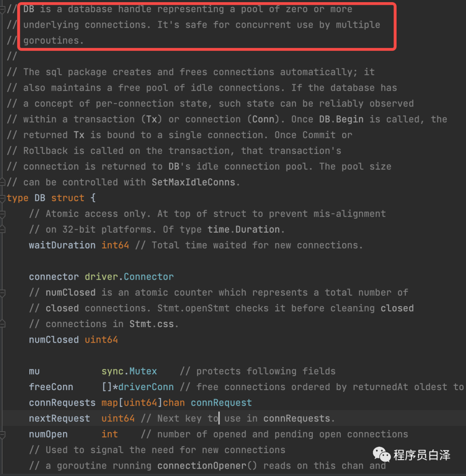Click SetMaxIdleConns in the comment
Viewport: 466px width, 476px height.
tap(193, 182)
